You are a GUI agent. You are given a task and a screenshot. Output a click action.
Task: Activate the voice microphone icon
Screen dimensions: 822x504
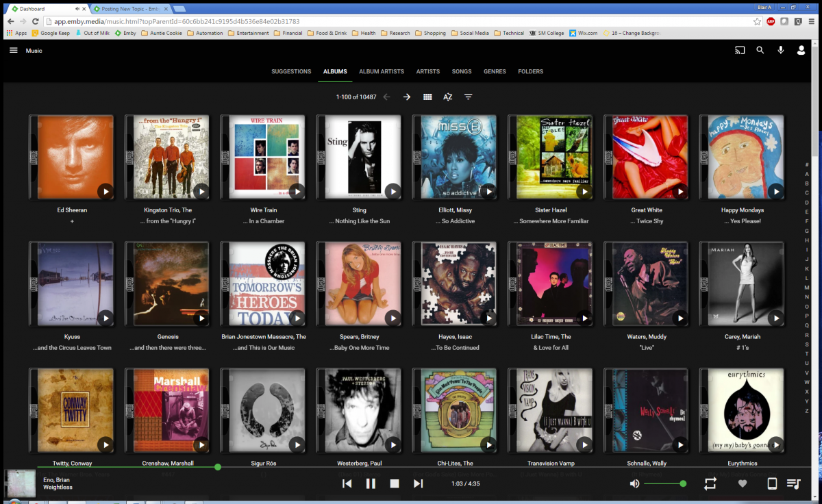point(780,51)
